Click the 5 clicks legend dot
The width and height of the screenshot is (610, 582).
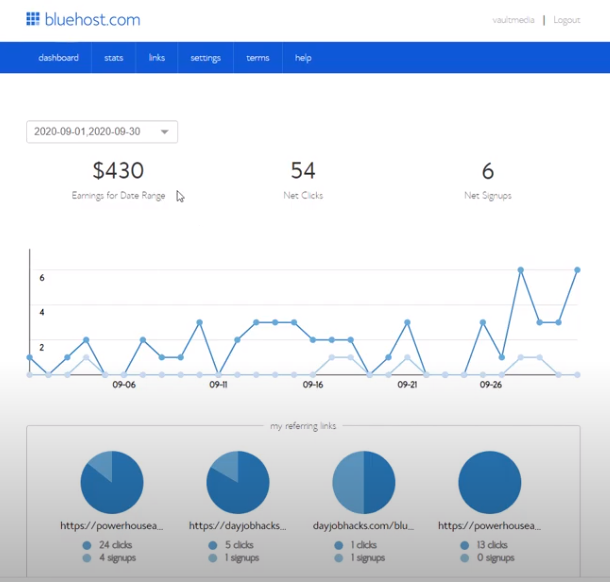(x=212, y=545)
